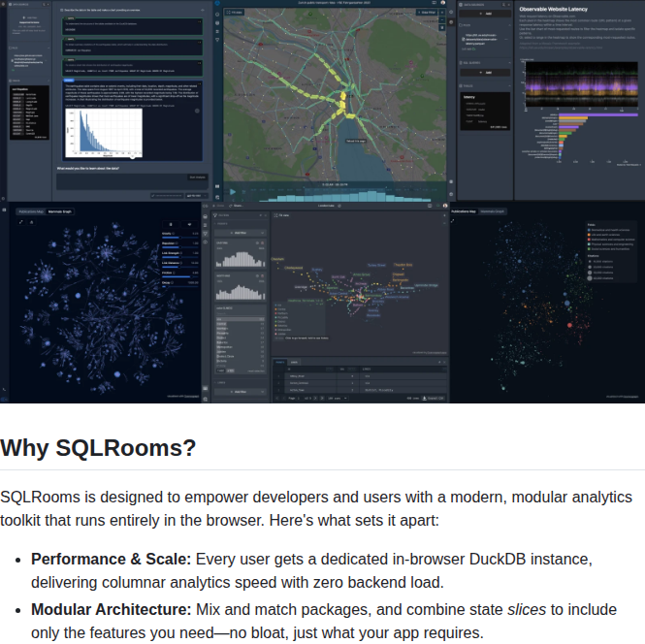
Task: Click Add under SQL Queries in Observable panel
Action: pyautogui.click(x=485, y=73)
